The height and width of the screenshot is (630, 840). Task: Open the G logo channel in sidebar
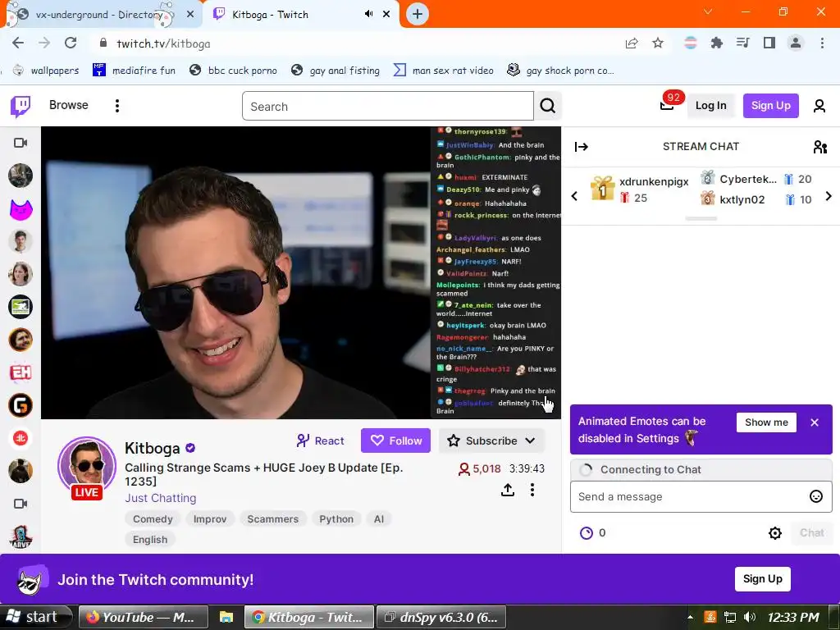21,405
